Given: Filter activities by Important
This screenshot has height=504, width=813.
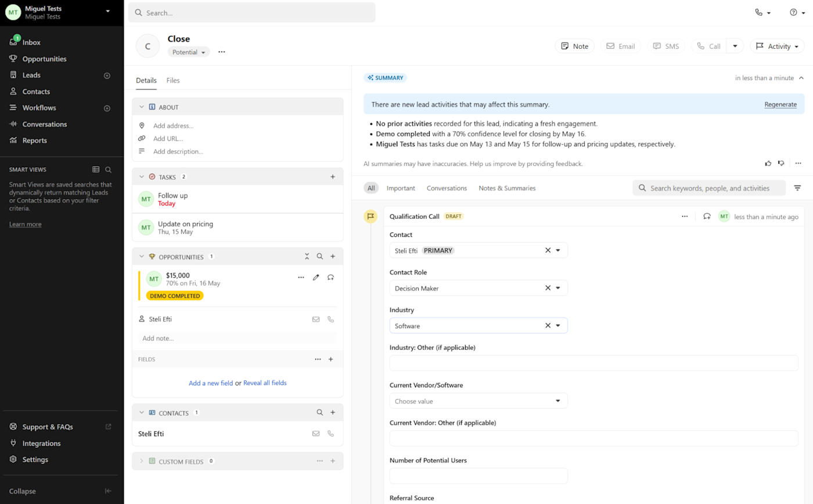Looking at the screenshot, I should click(401, 188).
